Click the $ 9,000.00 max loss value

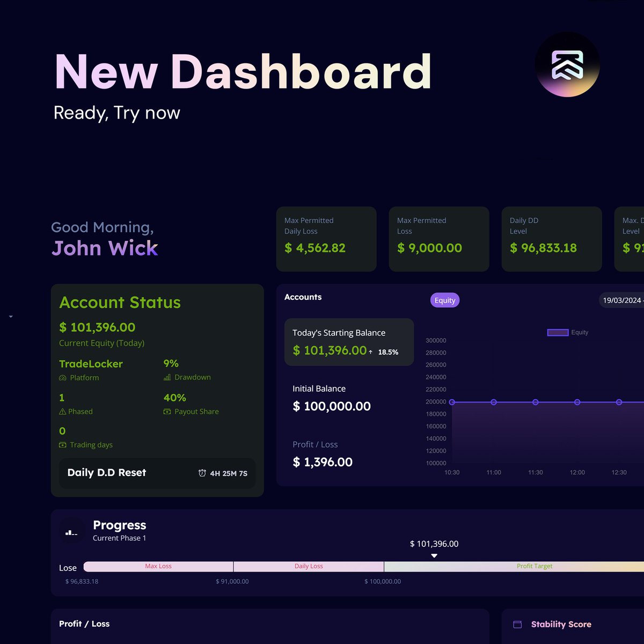coord(429,248)
